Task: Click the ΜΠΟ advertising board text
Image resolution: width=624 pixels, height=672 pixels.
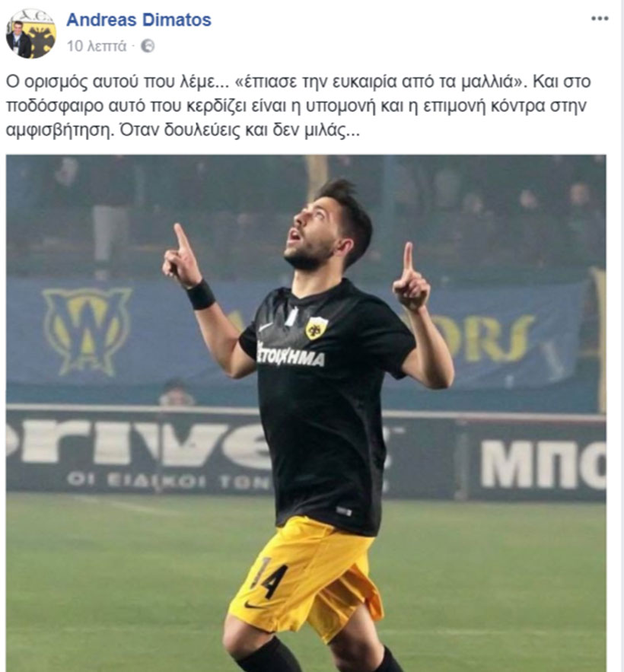Action: (x=543, y=465)
